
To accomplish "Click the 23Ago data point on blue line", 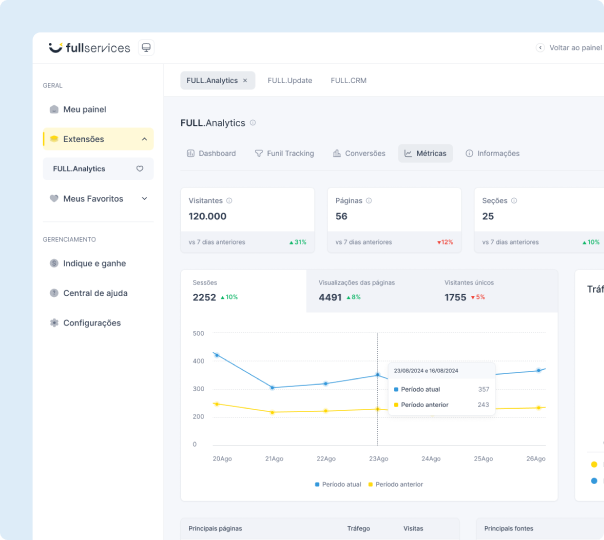I will pyautogui.click(x=377, y=375).
